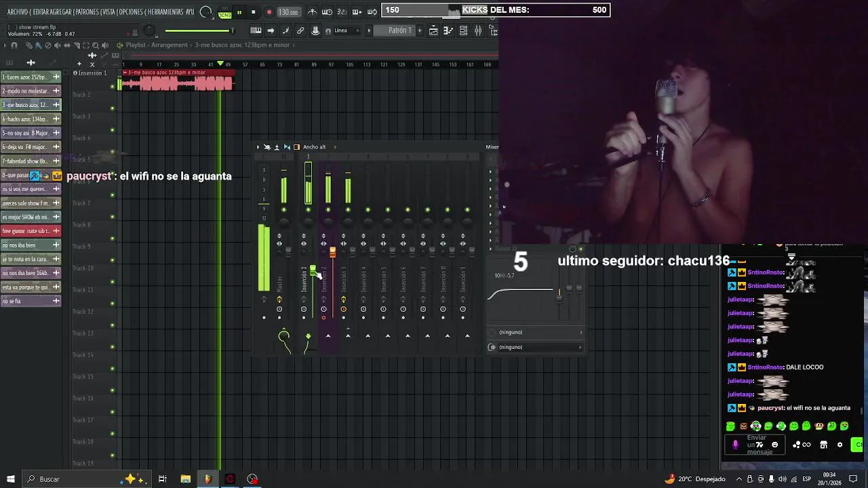The height and width of the screenshot is (488, 868).
Task: Add new pattern with plus button
Action: coord(420,30)
